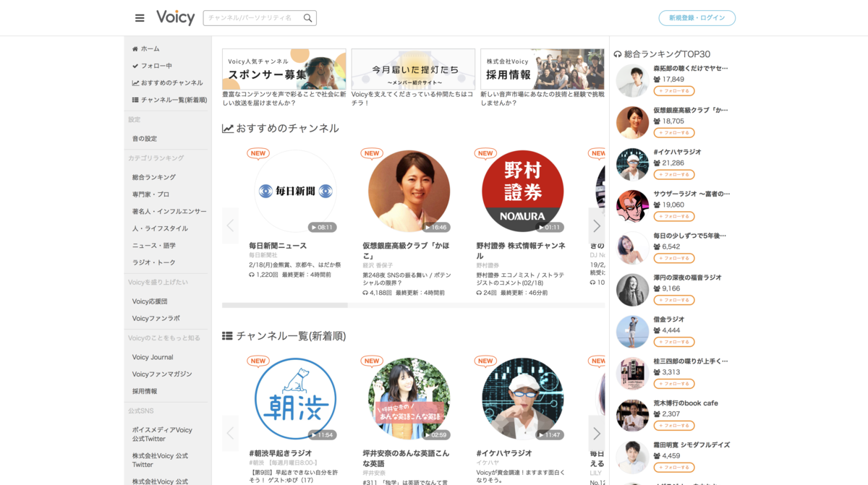Screen dimensions: 868x485
Task: Click the スポンサー募集 banner
Action: click(x=284, y=69)
